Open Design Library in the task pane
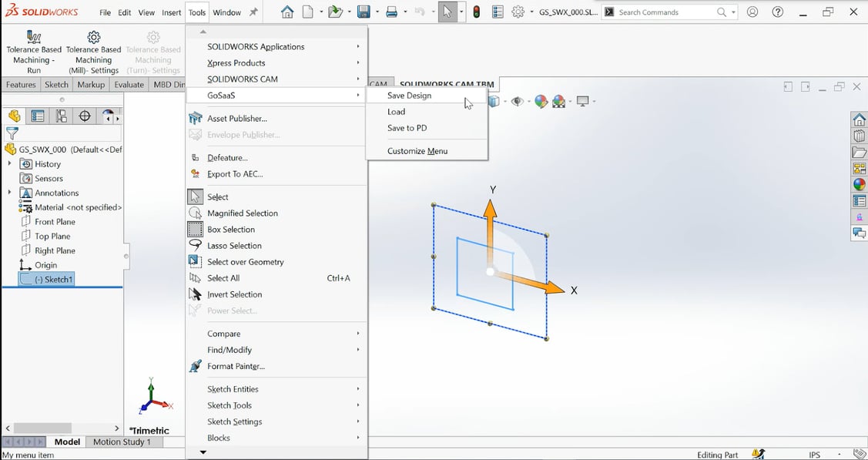Screen dimensions: 868x460 pyautogui.click(x=860, y=136)
